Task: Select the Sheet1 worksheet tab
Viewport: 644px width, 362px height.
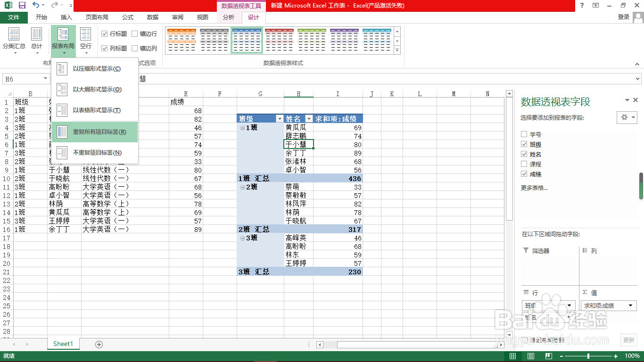Action: (x=63, y=344)
